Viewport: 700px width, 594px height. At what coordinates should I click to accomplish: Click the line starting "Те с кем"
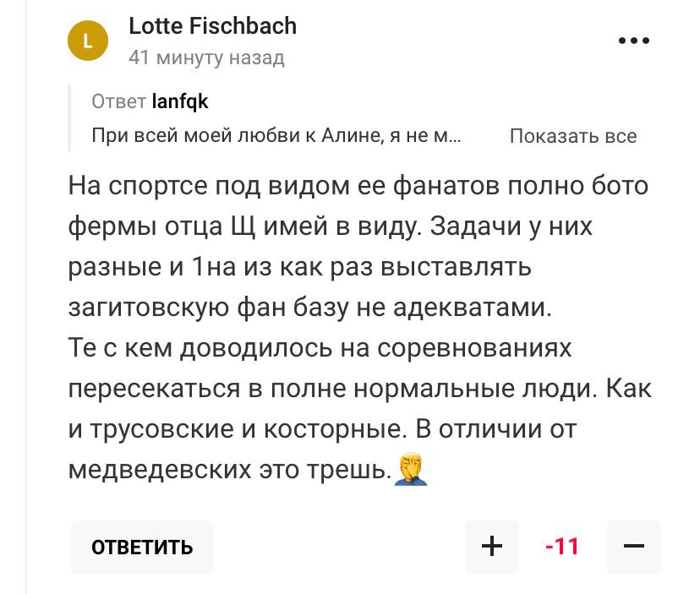point(320,348)
